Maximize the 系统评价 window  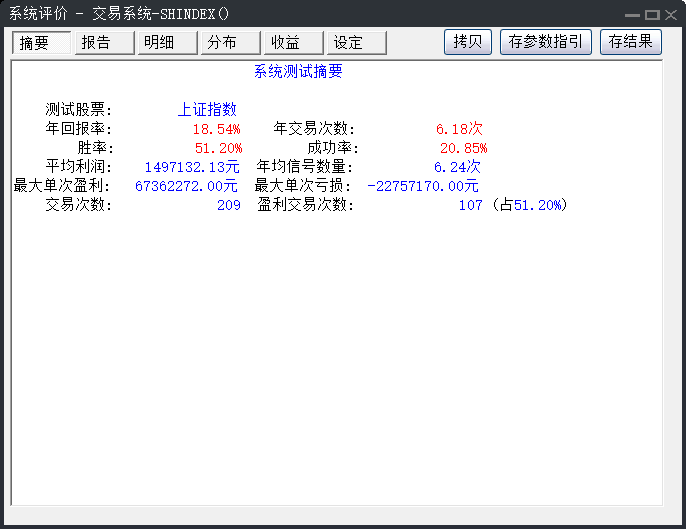click(x=652, y=15)
